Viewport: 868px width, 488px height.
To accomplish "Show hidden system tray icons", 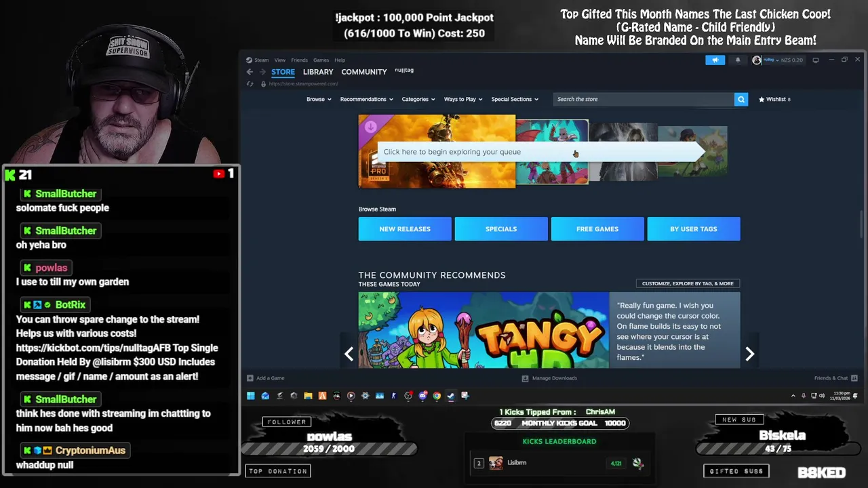I will (793, 396).
